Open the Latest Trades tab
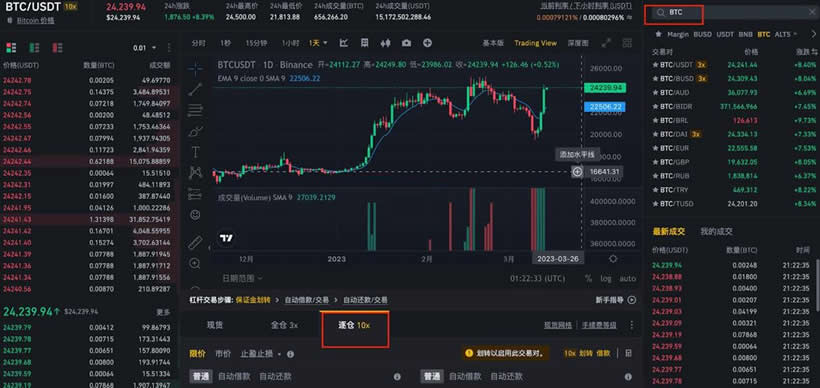Image resolution: width=820 pixels, height=388 pixels. pyautogui.click(x=668, y=232)
